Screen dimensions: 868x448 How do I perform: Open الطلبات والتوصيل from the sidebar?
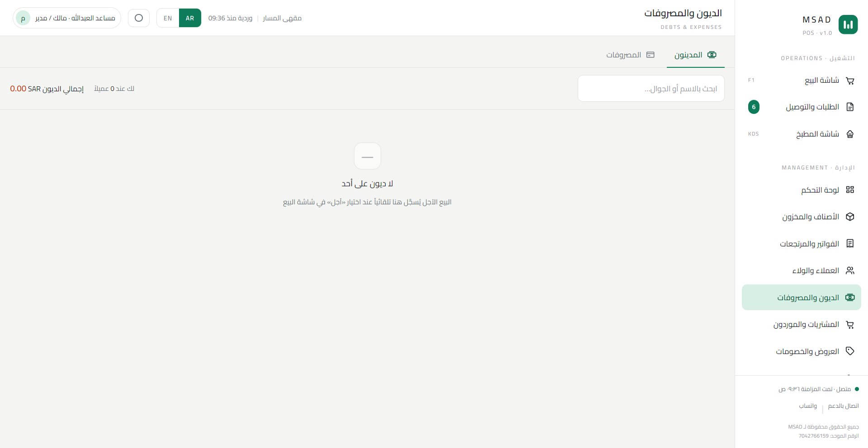point(802,107)
